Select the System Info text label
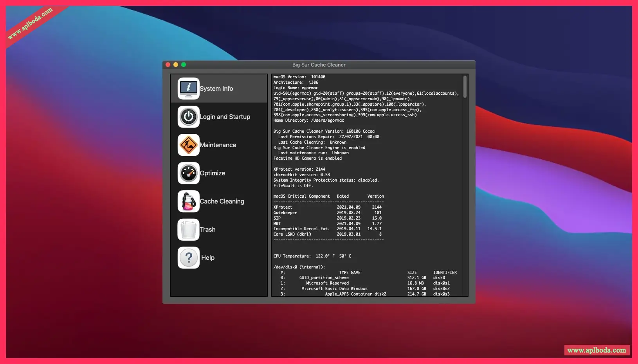Screen dimensions: 638x364 tap(216, 89)
